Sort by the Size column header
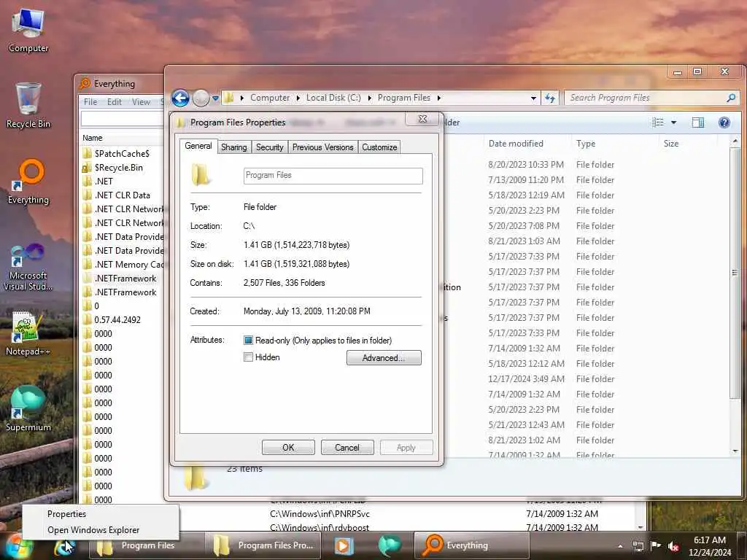The image size is (747, 560). pos(671,144)
